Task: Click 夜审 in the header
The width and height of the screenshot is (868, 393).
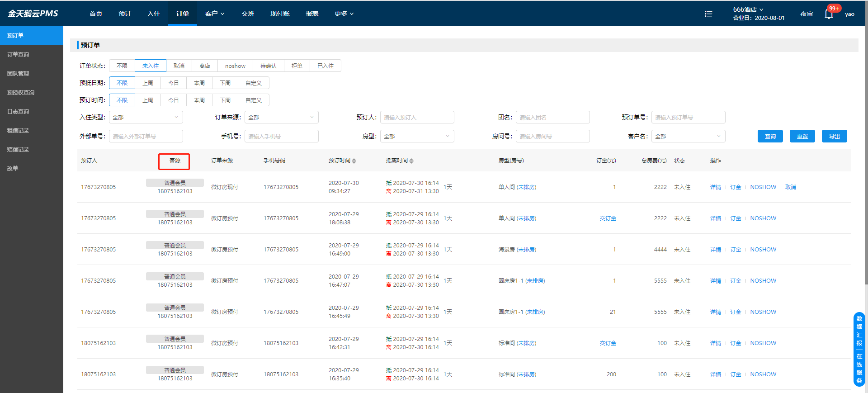Action: [x=807, y=14]
